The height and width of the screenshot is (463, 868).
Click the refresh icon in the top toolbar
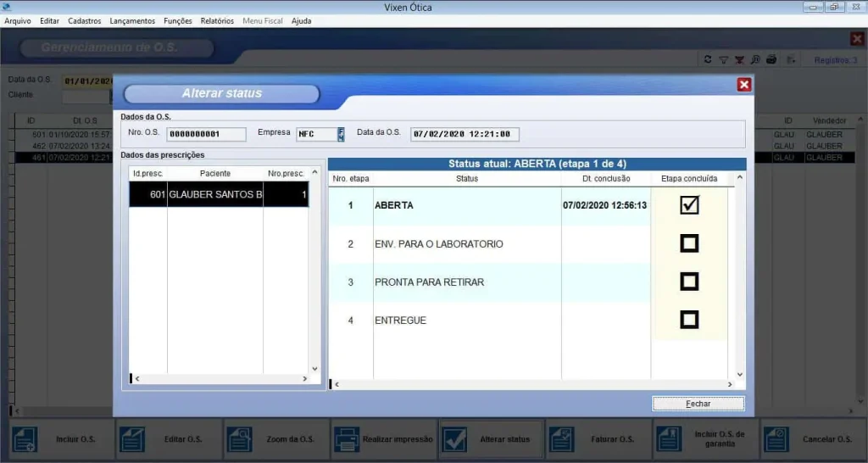[708, 59]
